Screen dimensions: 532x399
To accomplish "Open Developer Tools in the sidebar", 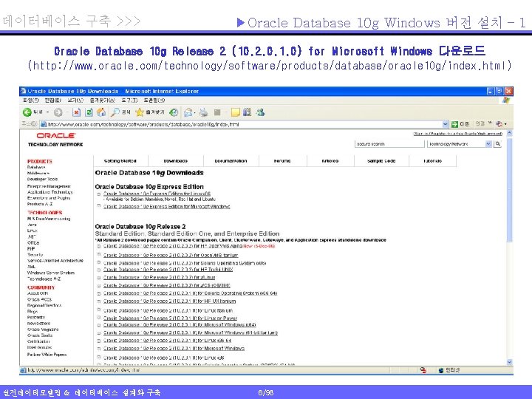I will (42, 179).
